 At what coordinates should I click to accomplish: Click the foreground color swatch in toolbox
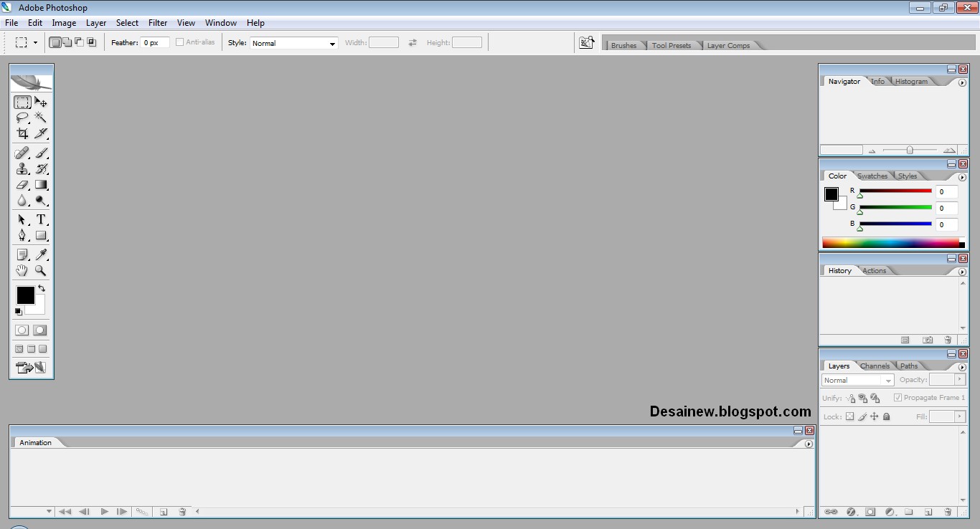click(x=25, y=295)
